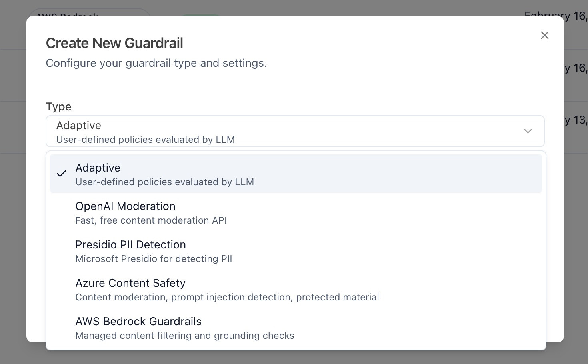
Task: Click the Microsoft Presidio description text
Action: tap(154, 259)
